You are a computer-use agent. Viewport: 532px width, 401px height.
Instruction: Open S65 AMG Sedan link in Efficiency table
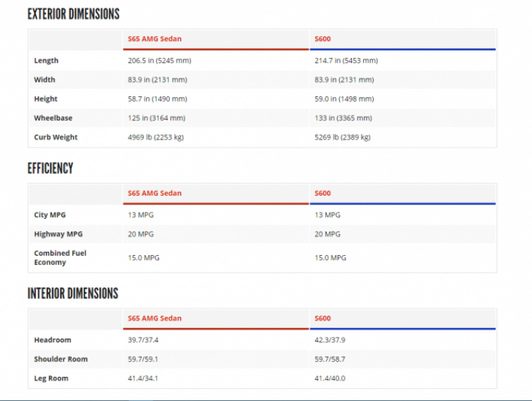(155, 193)
